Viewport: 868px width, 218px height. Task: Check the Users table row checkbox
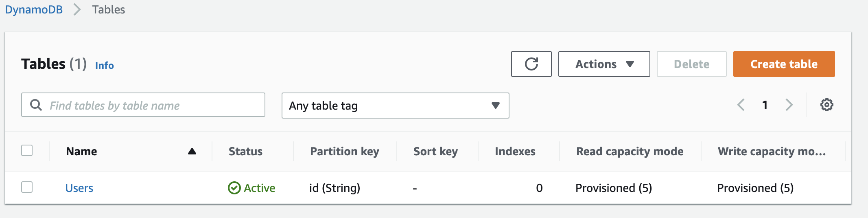pos(27,187)
